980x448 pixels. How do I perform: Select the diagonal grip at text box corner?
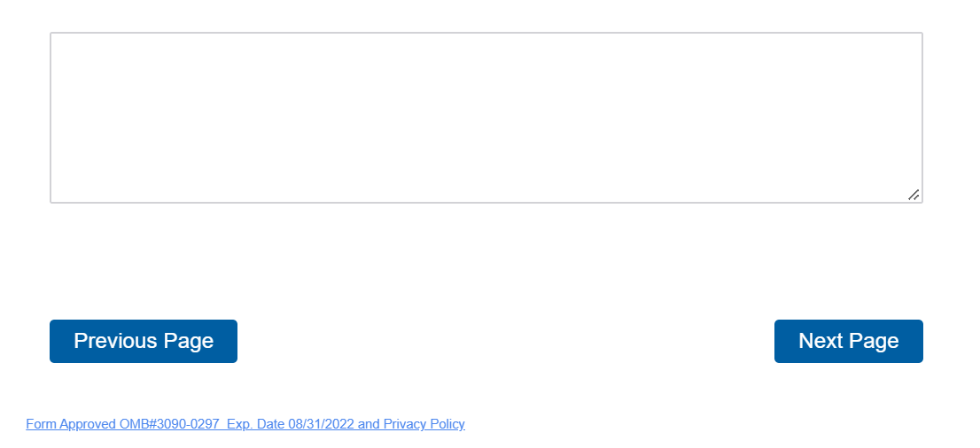[x=914, y=195]
